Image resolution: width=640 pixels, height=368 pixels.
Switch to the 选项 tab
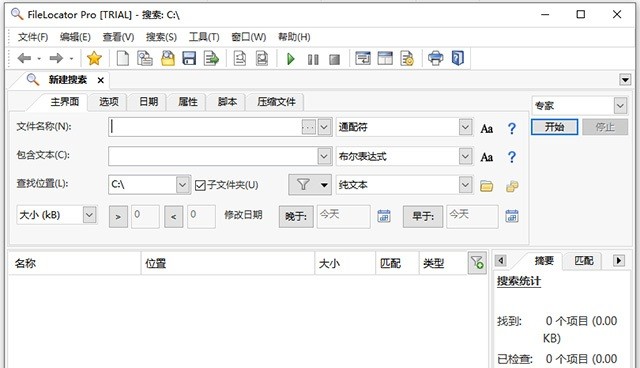109,102
